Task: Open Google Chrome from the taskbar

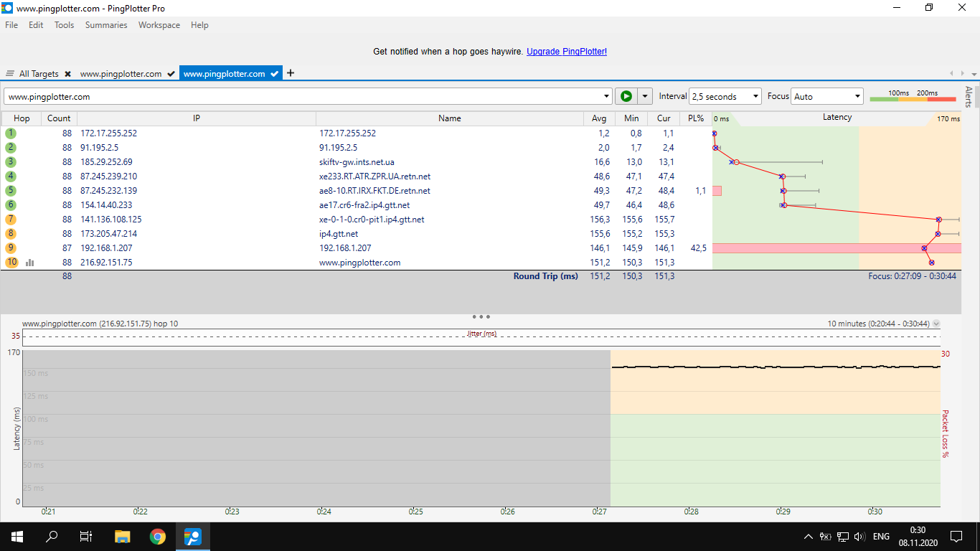Action: pyautogui.click(x=158, y=536)
